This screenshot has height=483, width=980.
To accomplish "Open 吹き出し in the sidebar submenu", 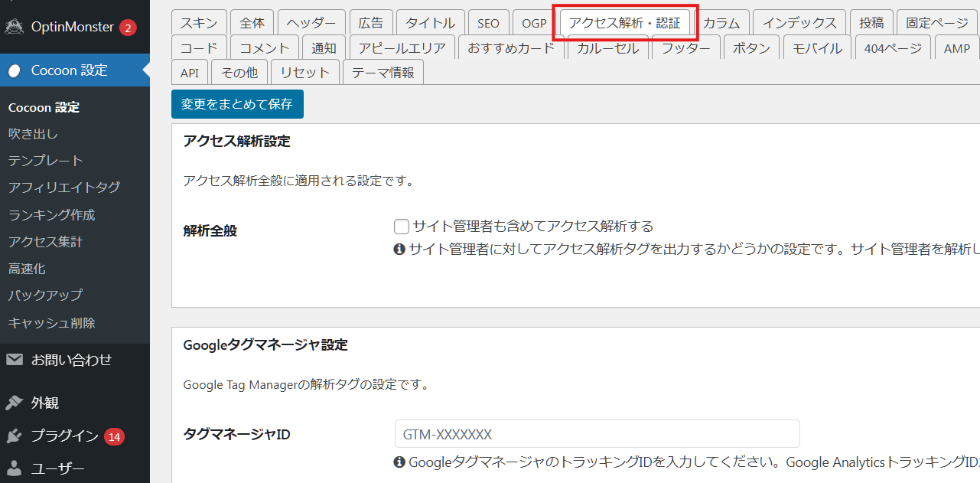I will pyautogui.click(x=33, y=134).
